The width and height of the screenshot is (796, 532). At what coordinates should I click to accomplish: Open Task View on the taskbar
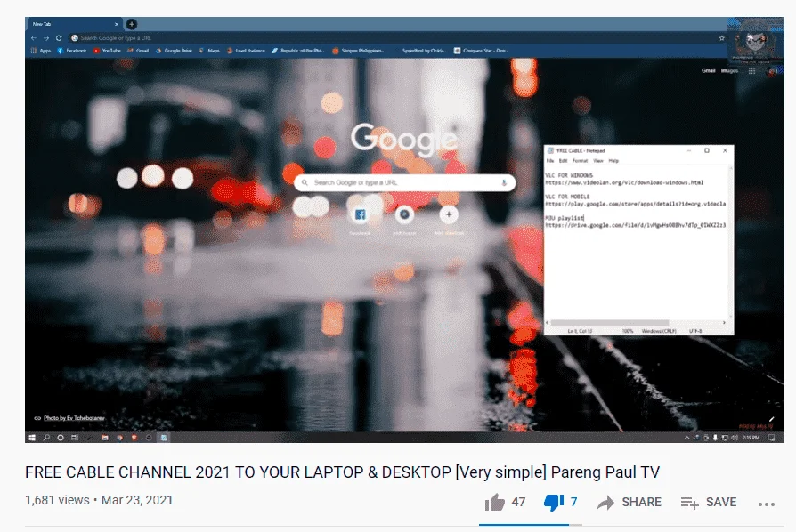(75, 438)
